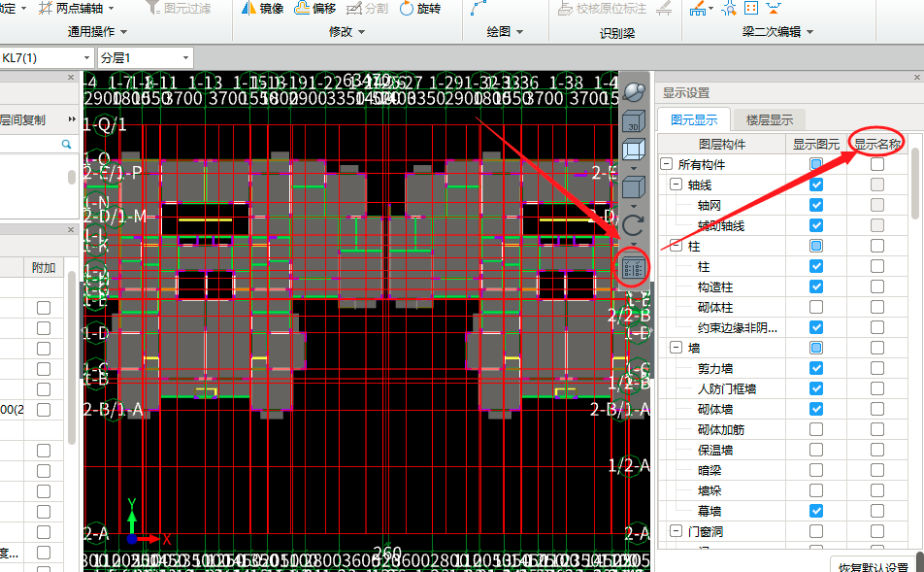This screenshot has height=572, width=924.
Task: Expand the 绘图 group dropdown
Action: tap(520, 32)
